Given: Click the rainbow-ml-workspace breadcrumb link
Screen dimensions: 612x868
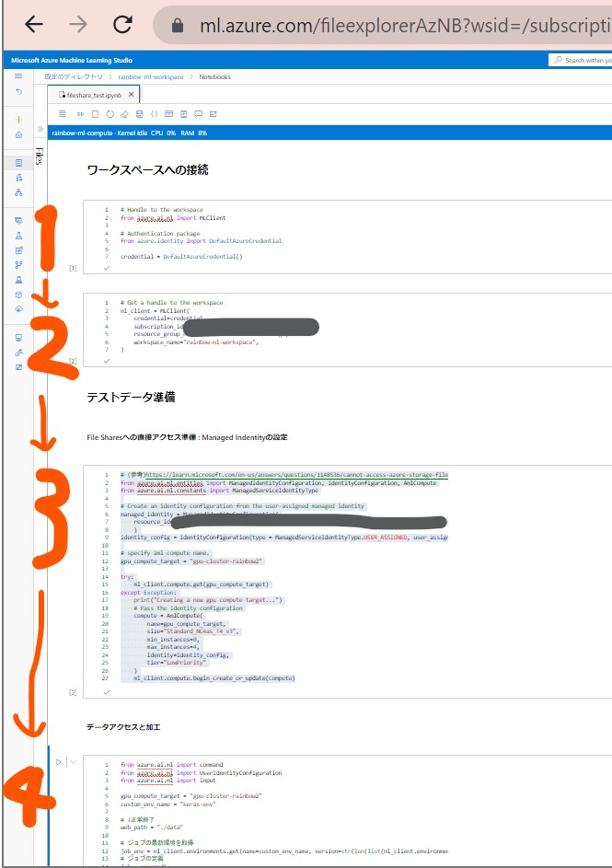Looking at the screenshot, I should click(x=151, y=77).
